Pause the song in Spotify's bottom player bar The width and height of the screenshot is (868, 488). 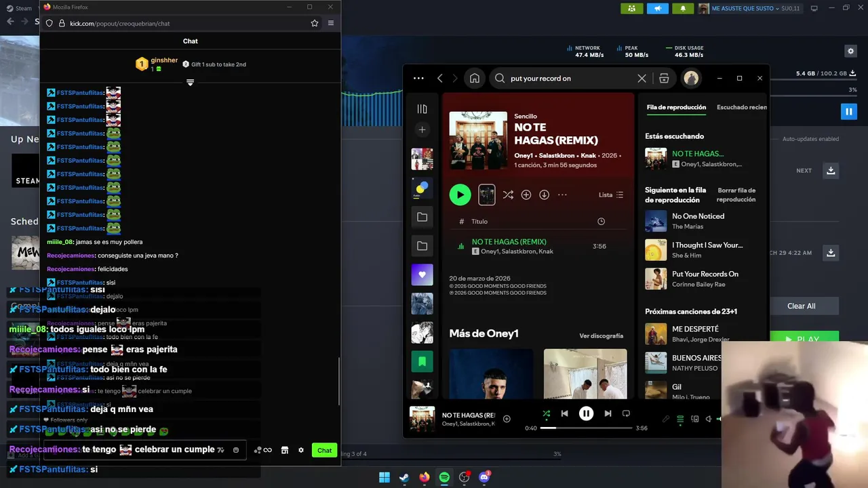click(586, 413)
